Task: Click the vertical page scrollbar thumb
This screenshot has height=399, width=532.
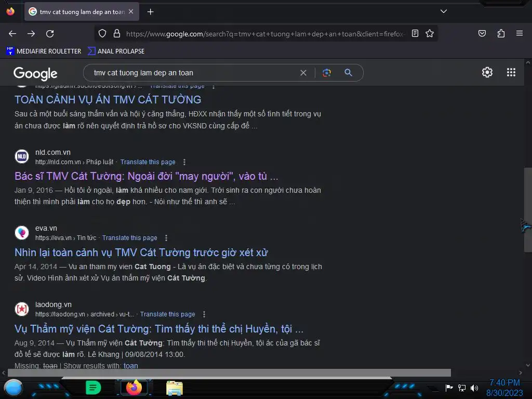Action: [528, 210]
